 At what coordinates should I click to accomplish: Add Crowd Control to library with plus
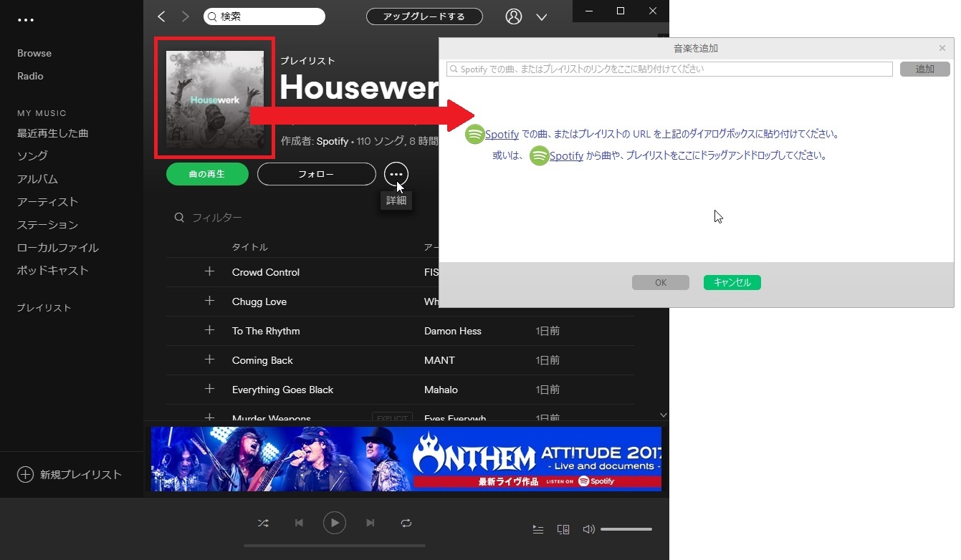pos(209,271)
